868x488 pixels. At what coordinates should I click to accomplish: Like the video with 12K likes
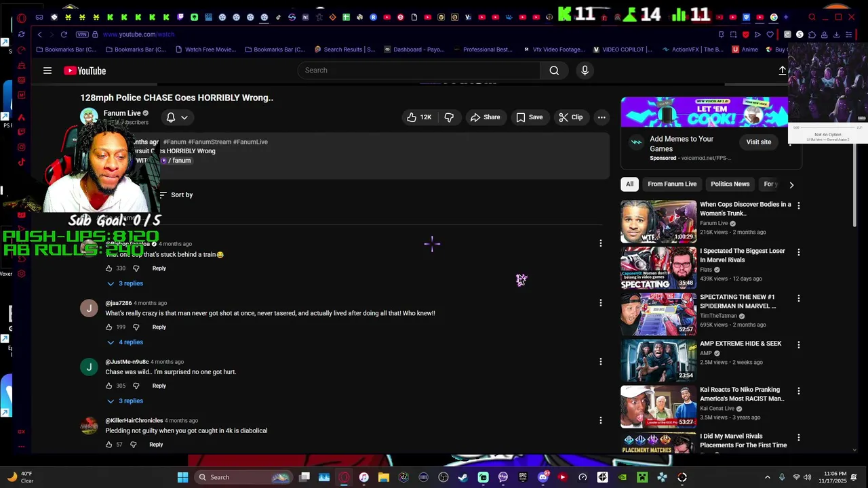click(x=418, y=117)
